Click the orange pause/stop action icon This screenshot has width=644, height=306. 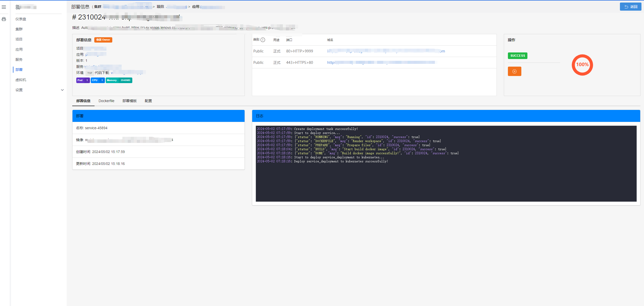515,71
